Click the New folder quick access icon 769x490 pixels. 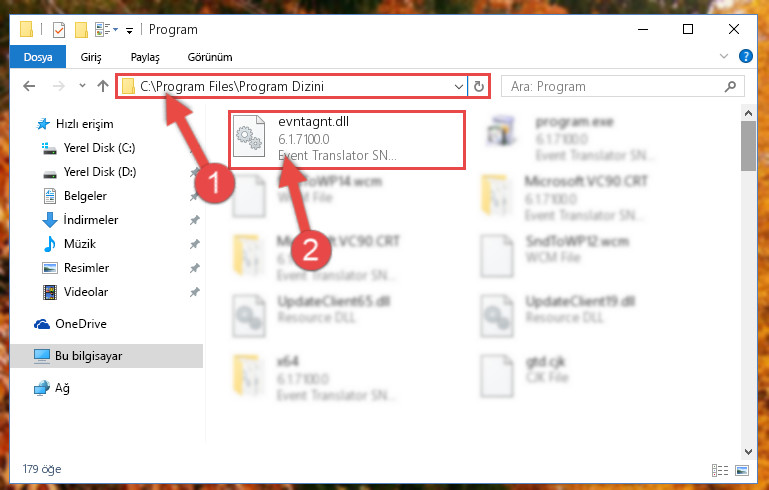pyautogui.click(x=81, y=30)
